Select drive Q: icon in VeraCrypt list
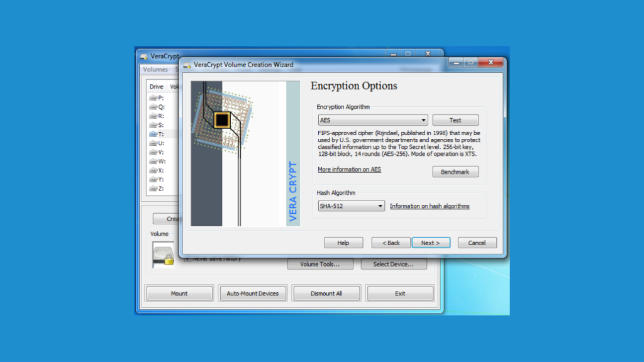Viewport: 644px width, 362px height. [153, 107]
